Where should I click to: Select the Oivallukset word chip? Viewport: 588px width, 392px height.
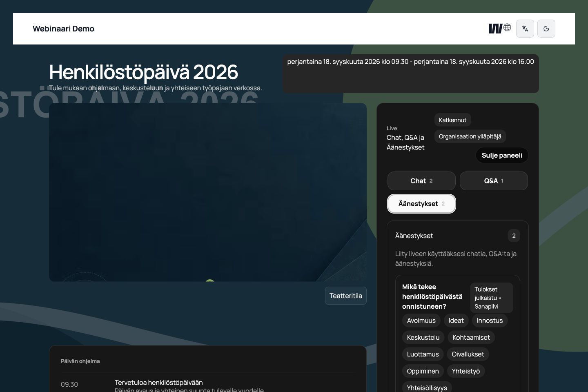468,354
